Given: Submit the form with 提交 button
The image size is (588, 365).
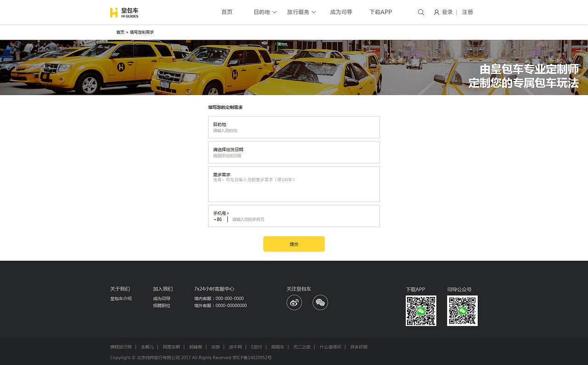Looking at the screenshot, I should [x=294, y=244].
